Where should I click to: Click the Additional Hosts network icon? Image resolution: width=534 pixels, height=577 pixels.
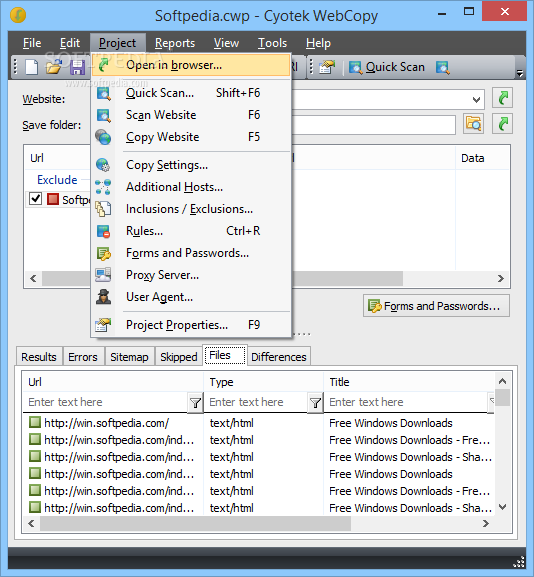coord(103,187)
